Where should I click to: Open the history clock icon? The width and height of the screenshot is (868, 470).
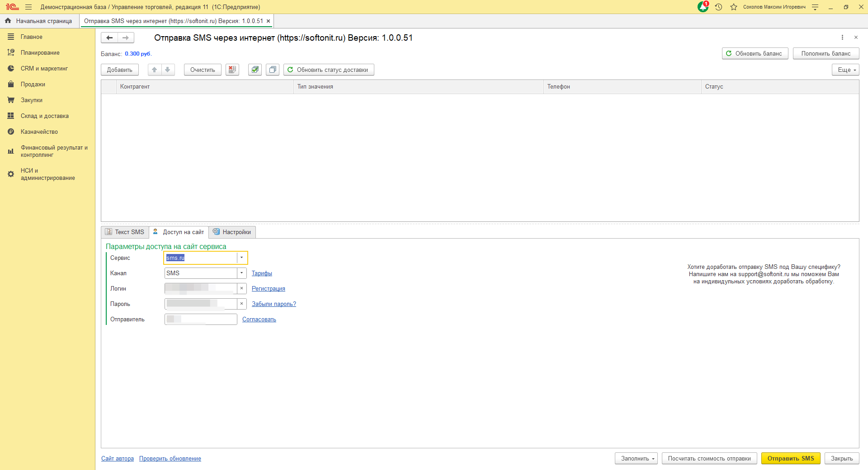(718, 7)
